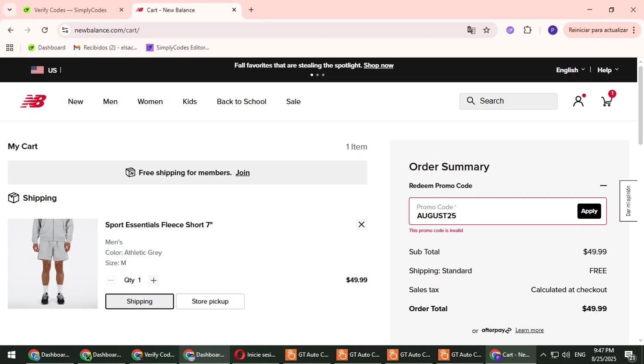Bookmark this page with star icon
This screenshot has height=364, width=644.
[x=486, y=30]
